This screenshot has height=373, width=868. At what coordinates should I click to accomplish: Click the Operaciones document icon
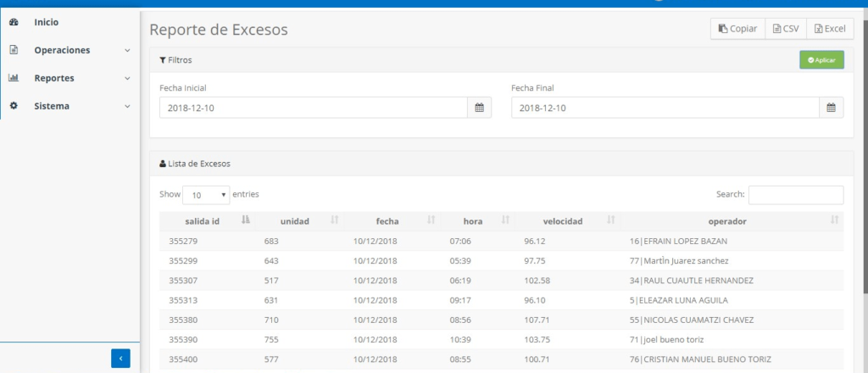click(x=14, y=50)
